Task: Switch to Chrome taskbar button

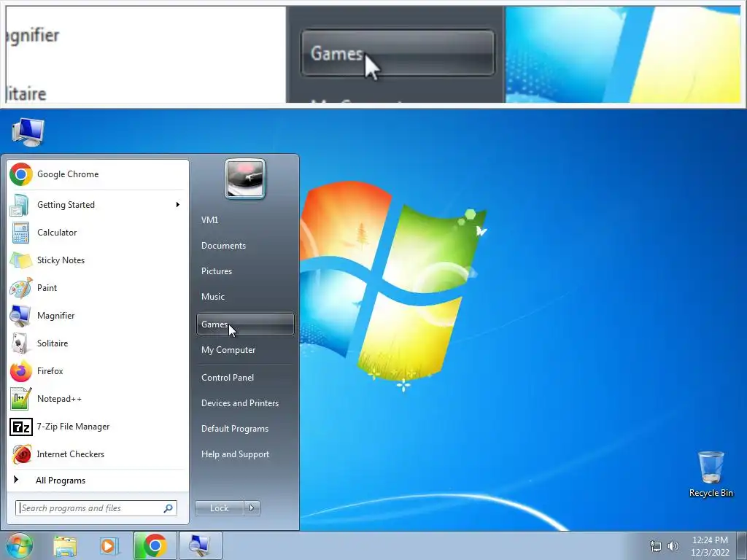Action: tap(155, 545)
